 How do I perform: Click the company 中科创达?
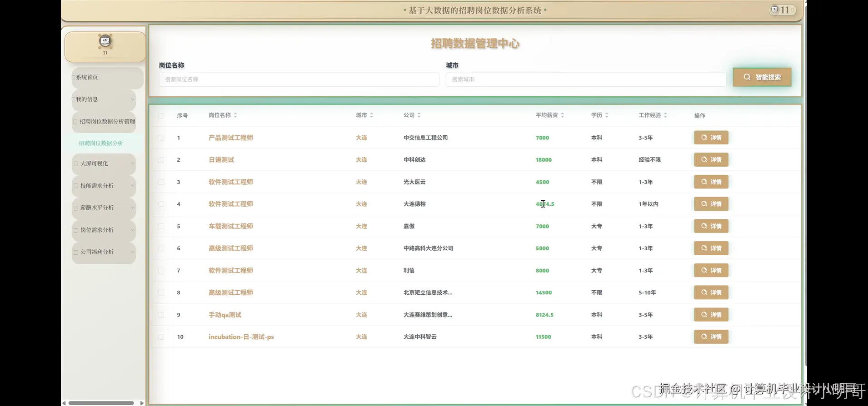pos(414,160)
